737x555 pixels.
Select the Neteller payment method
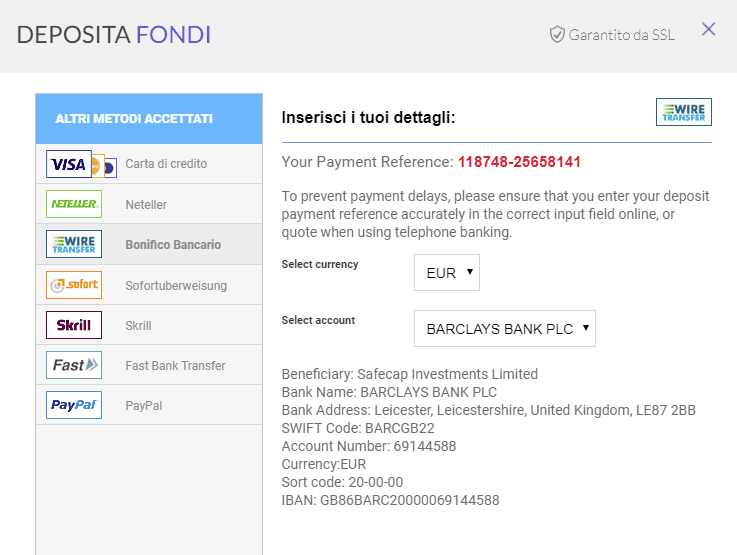[149, 204]
